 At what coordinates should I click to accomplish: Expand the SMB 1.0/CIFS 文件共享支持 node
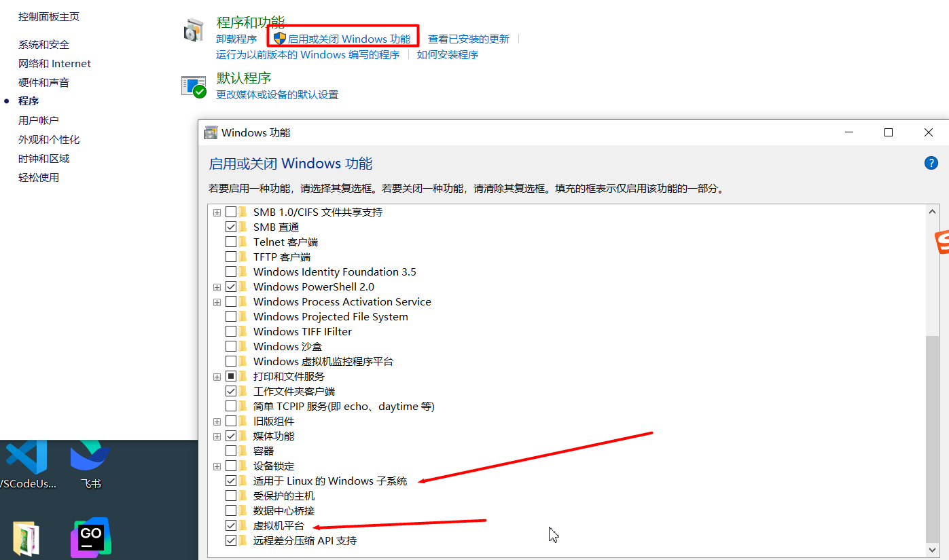(217, 212)
